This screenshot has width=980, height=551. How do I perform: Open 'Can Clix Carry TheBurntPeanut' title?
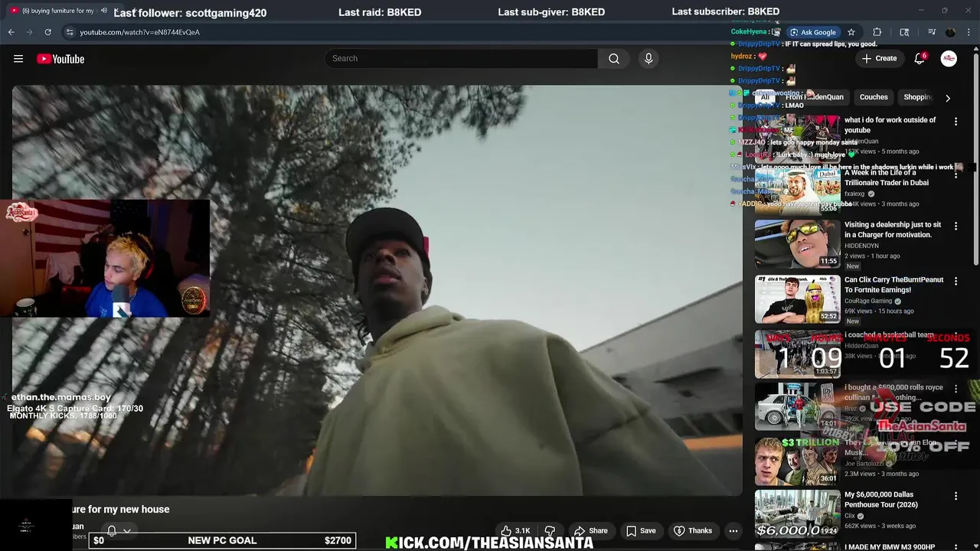click(893, 285)
